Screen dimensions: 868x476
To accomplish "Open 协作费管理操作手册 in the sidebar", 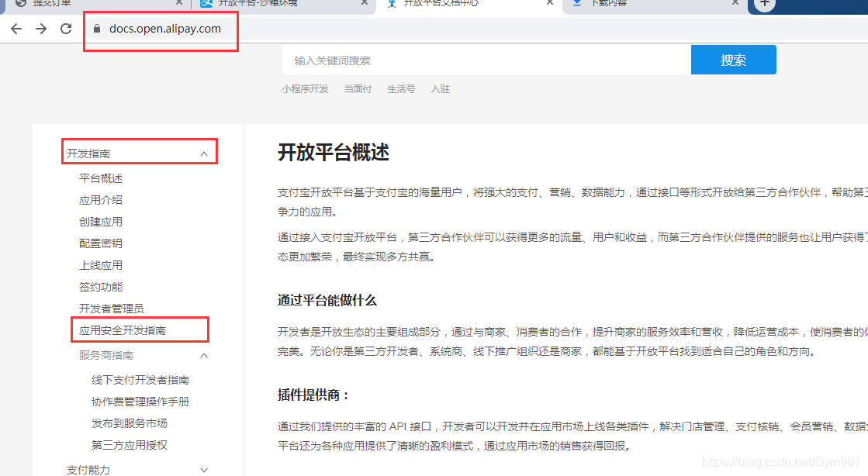I will [x=140, y=402].
